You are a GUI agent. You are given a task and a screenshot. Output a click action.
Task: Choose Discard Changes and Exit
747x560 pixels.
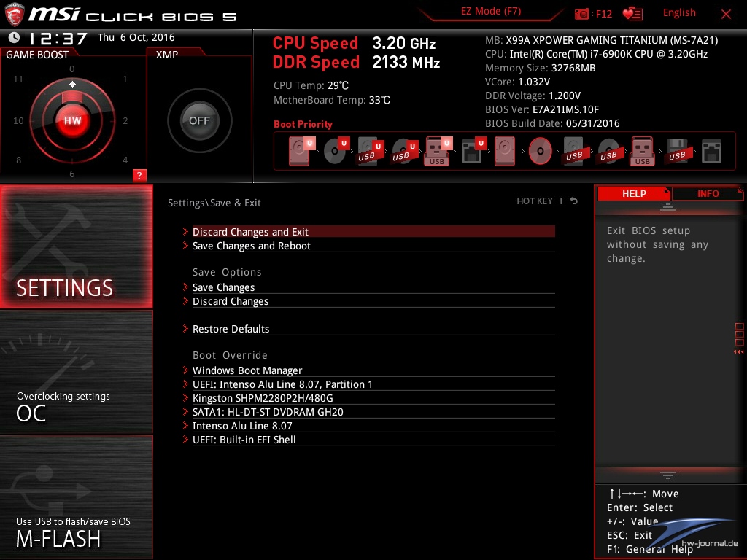click(373, 232)
